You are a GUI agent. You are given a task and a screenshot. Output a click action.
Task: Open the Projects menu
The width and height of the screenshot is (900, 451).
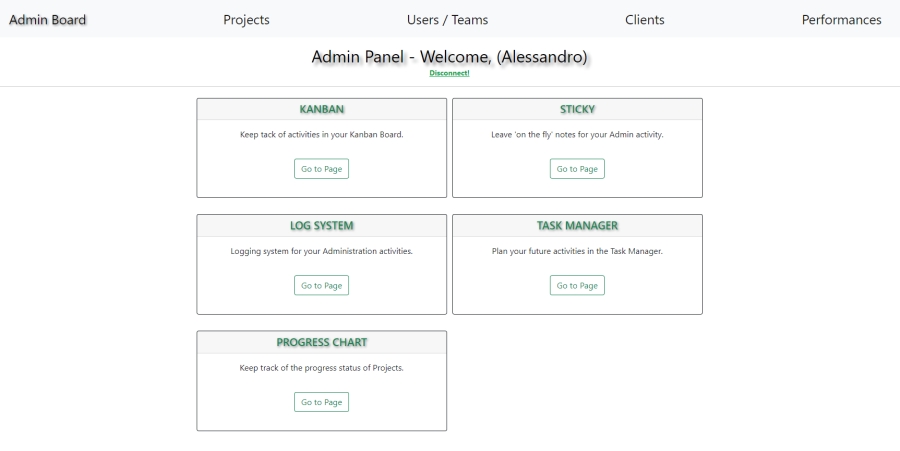coord(246,20)
